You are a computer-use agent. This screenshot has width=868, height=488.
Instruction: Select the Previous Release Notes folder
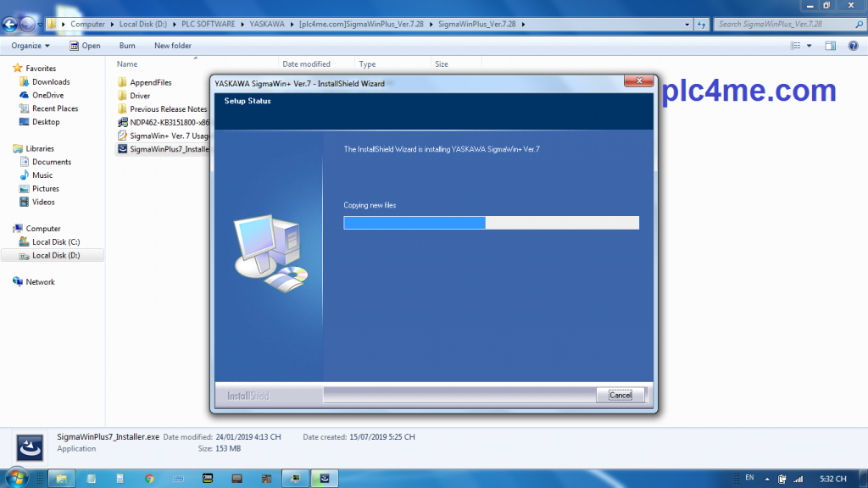163,109
